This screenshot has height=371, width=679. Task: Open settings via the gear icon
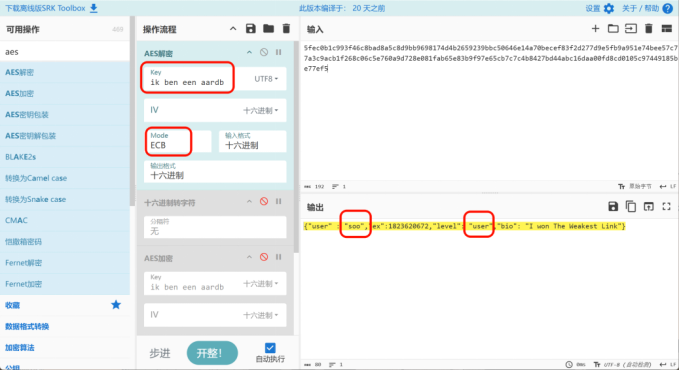tap(609, 8)
